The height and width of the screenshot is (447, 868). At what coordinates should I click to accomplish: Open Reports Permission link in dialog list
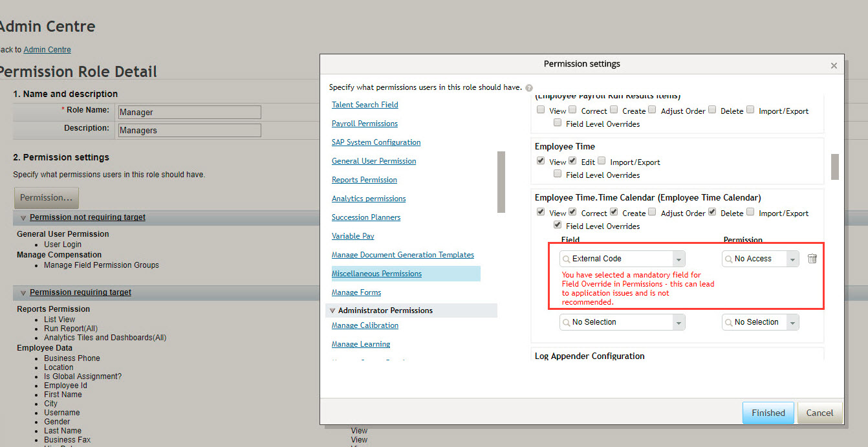tap(364, 180)
